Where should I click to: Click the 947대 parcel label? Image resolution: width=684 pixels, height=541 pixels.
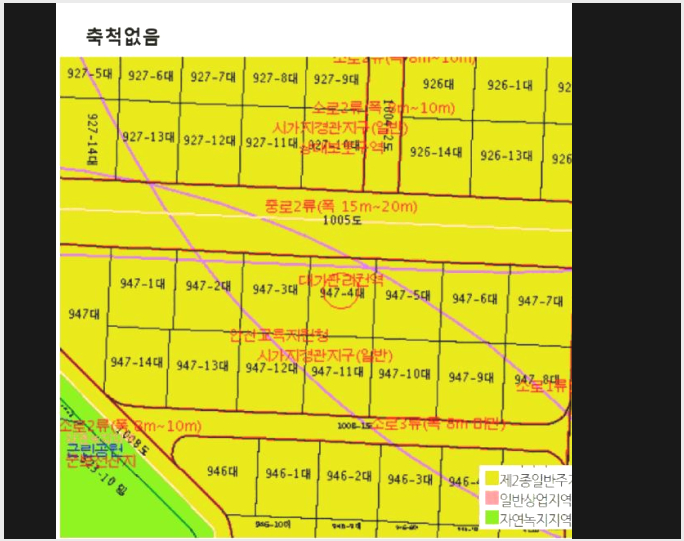click(x=84, y=314)
